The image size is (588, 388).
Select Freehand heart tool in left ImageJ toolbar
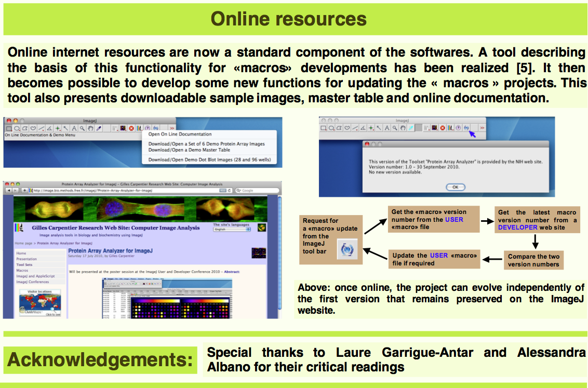(33, 128)
